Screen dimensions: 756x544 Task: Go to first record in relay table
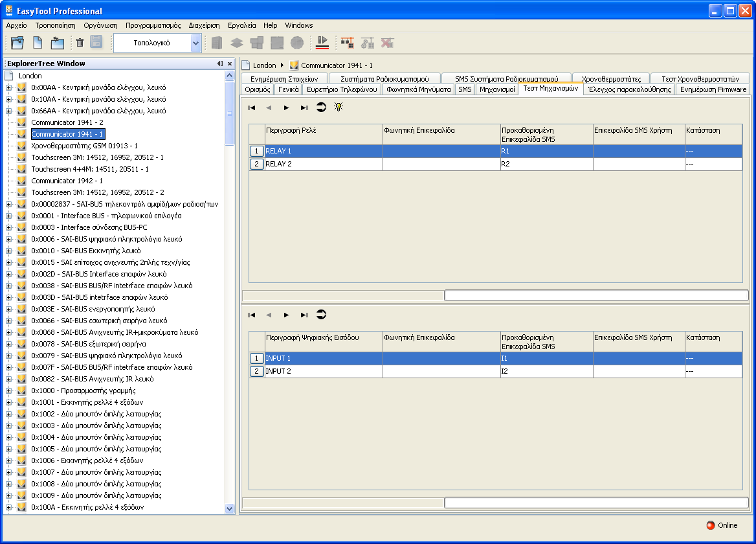pos(252,108)
